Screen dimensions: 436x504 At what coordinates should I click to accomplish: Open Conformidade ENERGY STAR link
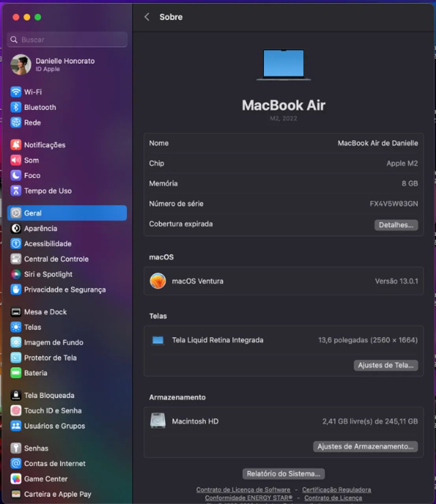(x=249, y=498)
